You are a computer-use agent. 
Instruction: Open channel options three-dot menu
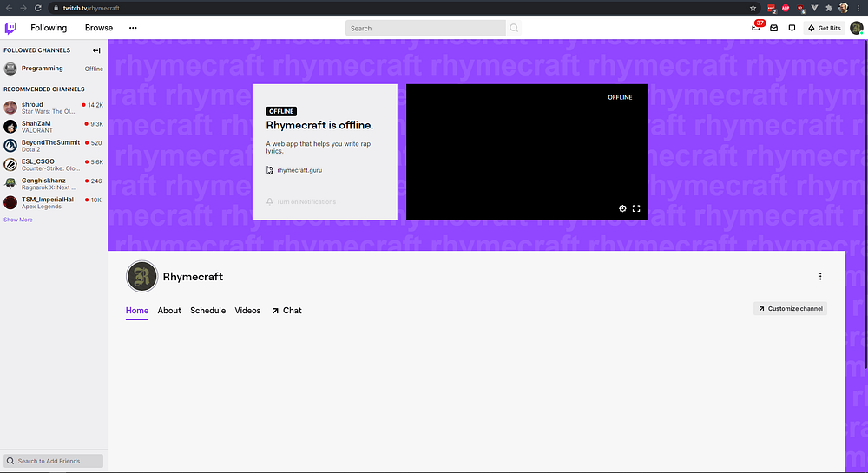tap(820, 277)
